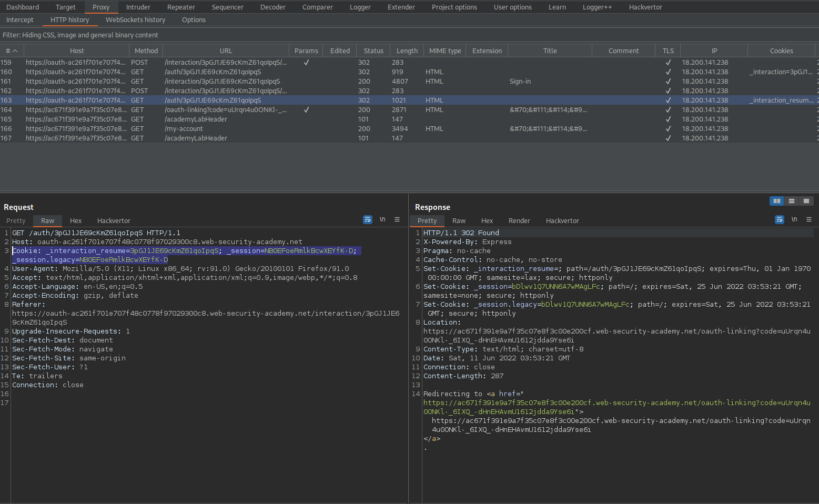
Task: Open Hackvertor tab in Request pane
Action: coord(114,220)
